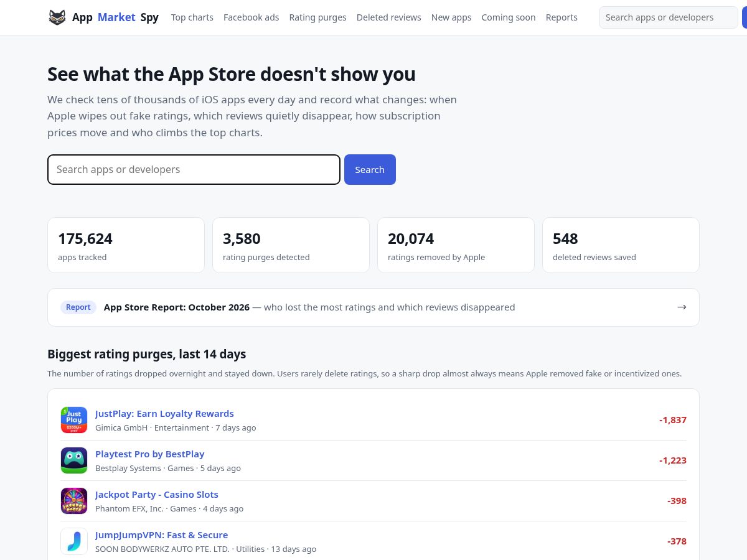Click the -398 rating drop value

coord(677,501)
